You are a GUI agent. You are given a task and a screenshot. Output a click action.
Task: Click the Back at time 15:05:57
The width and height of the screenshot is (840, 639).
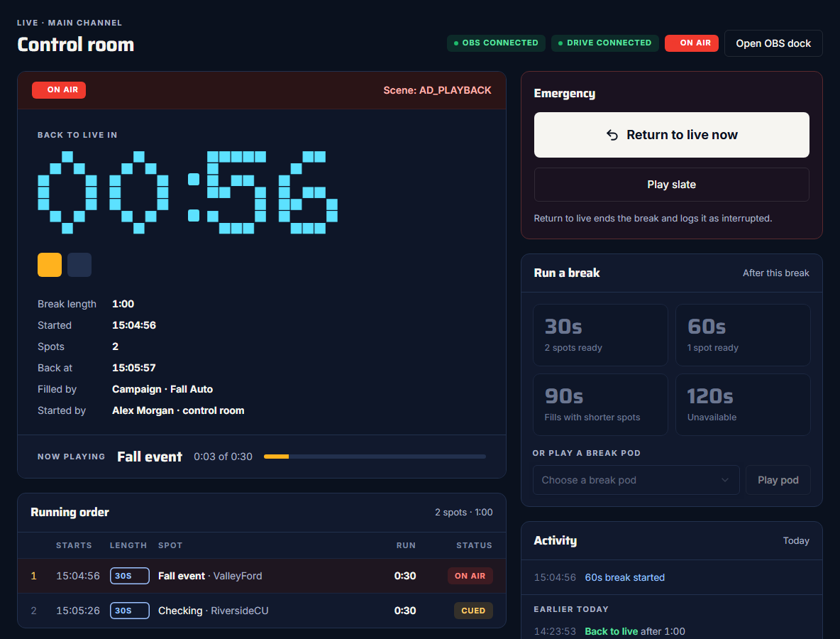(x=134, y=368)
